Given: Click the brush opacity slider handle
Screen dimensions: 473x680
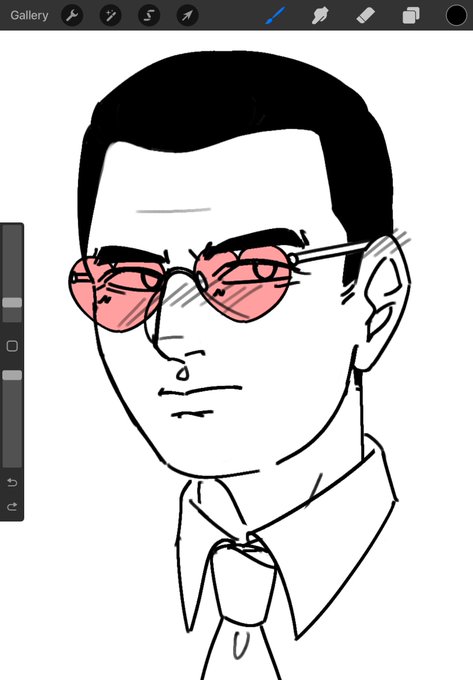Looking at the screenshot, I should coord(12,375).
